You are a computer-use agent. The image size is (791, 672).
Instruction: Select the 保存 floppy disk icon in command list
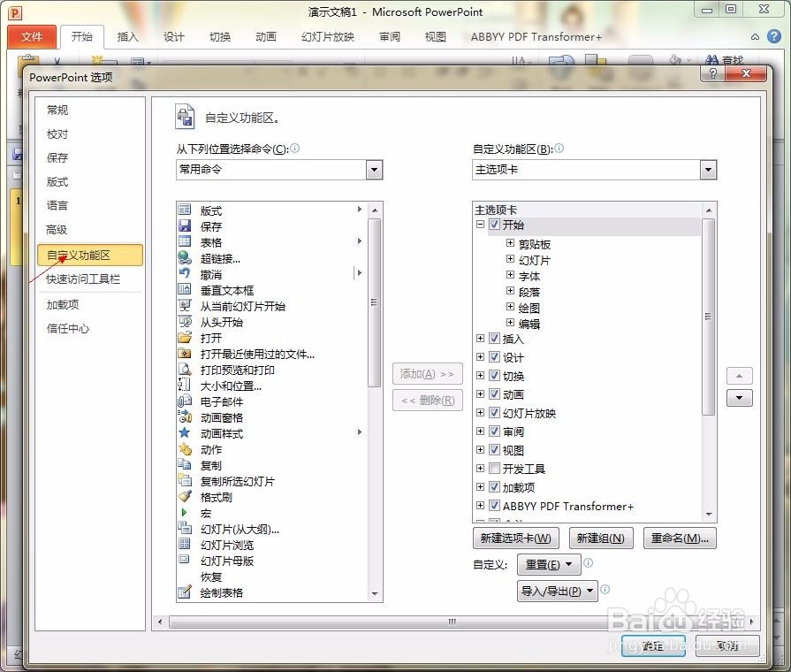[185, 225]
